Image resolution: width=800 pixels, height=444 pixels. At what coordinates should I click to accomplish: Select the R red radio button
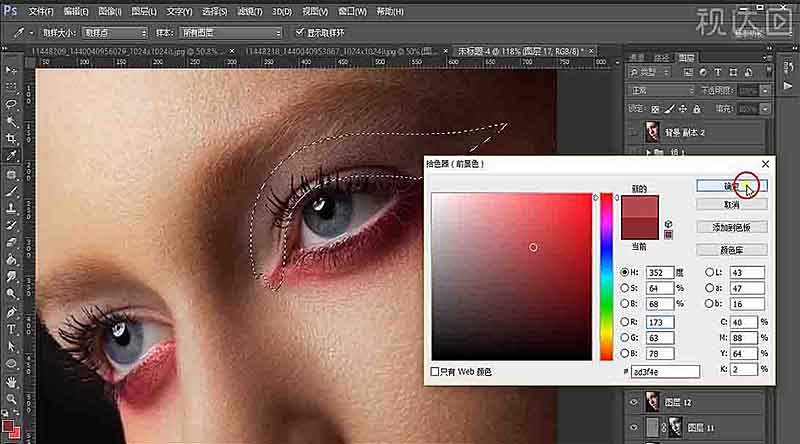[624, 322]
